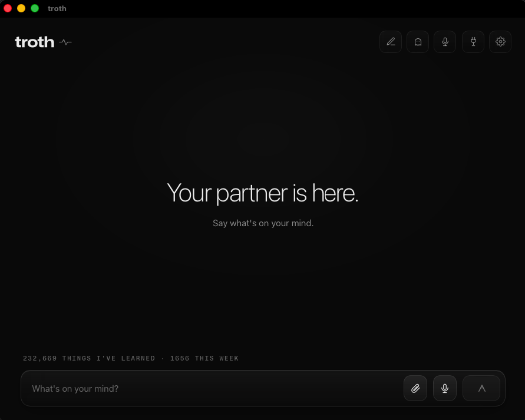Minimize the troth window
This screenshot has height=420, width=525.
(21, 8)
